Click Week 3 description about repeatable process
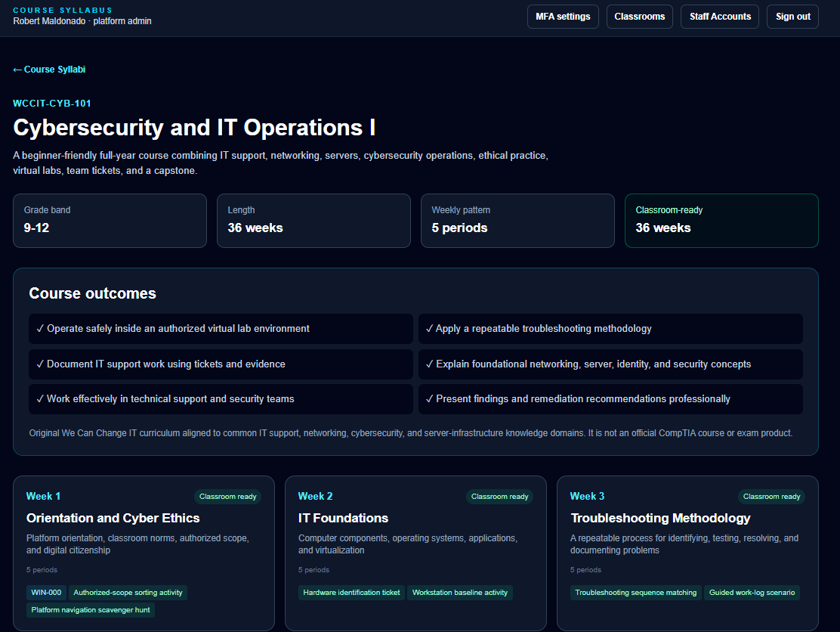This screenshot has width=840, height=632. (684, 544)
